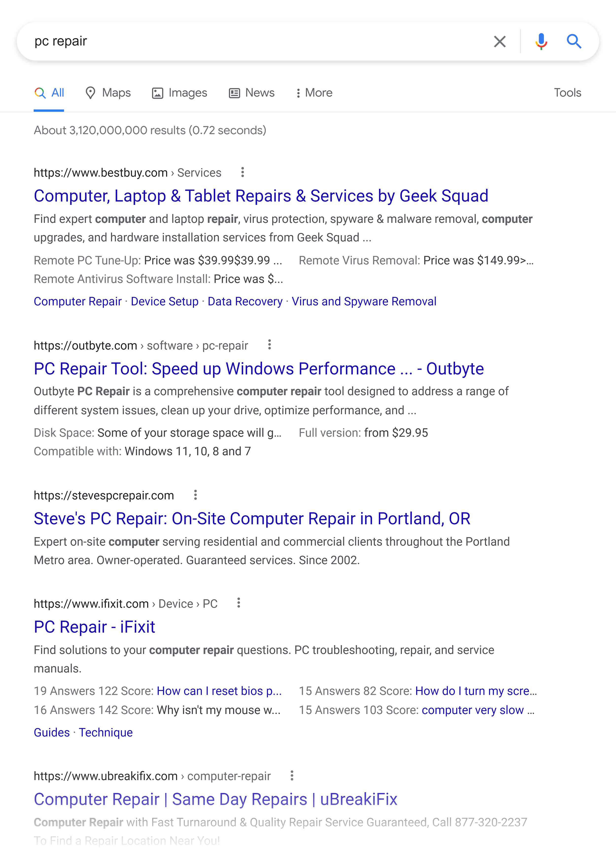Image resolution: width=616 pixels, height=859 pixels.
Task: Expand the More search filters menu
Action: [x=314, y=93]
